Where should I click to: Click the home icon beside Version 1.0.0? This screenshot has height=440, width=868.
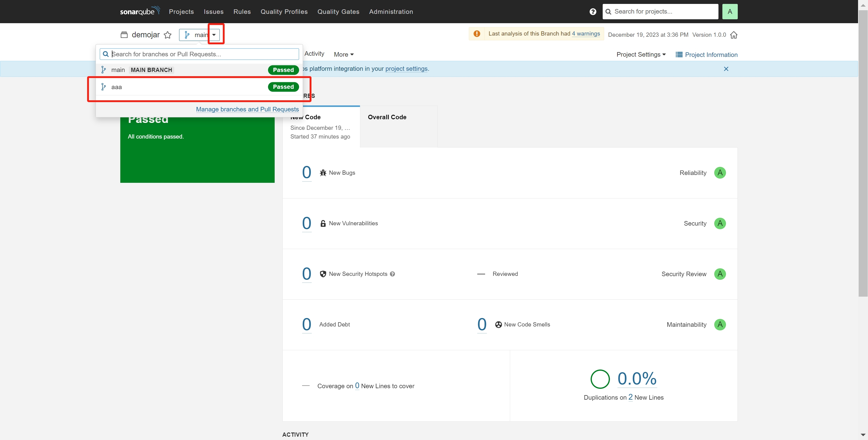click(x=734, y=35)
